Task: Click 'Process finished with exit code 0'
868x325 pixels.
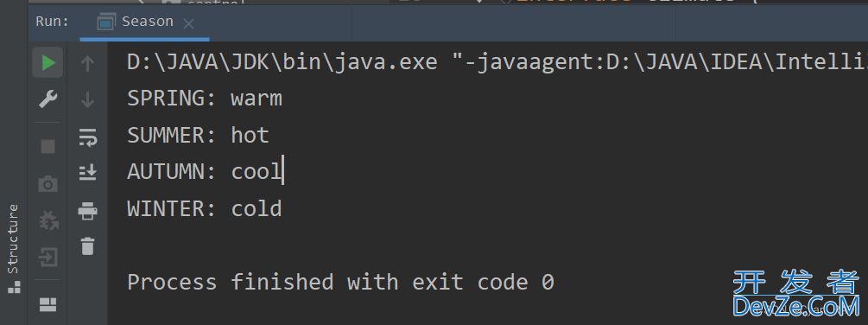Action: [340, 283]
